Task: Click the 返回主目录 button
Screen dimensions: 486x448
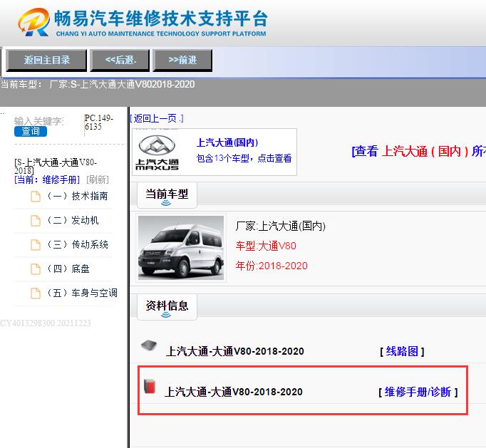Action: pyautogui.click(x=46, y=60)
